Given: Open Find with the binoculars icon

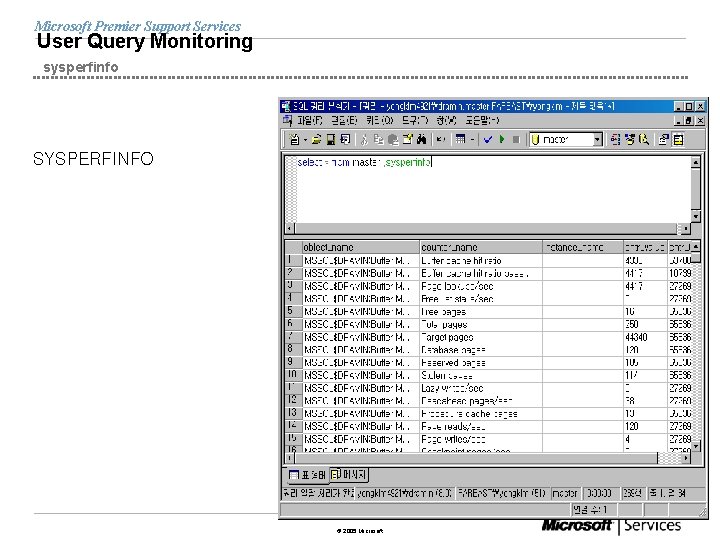Looking at the screenshot, I should (x=421, y=140).
